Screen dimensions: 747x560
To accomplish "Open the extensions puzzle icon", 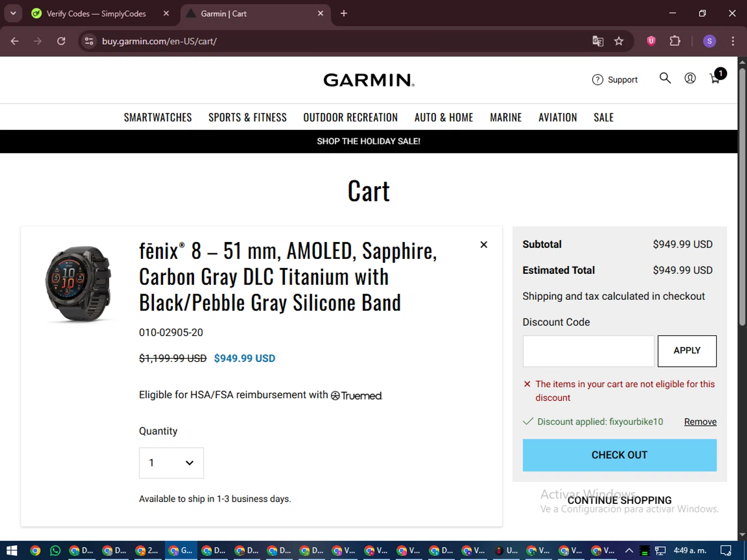I will [675, 41].
